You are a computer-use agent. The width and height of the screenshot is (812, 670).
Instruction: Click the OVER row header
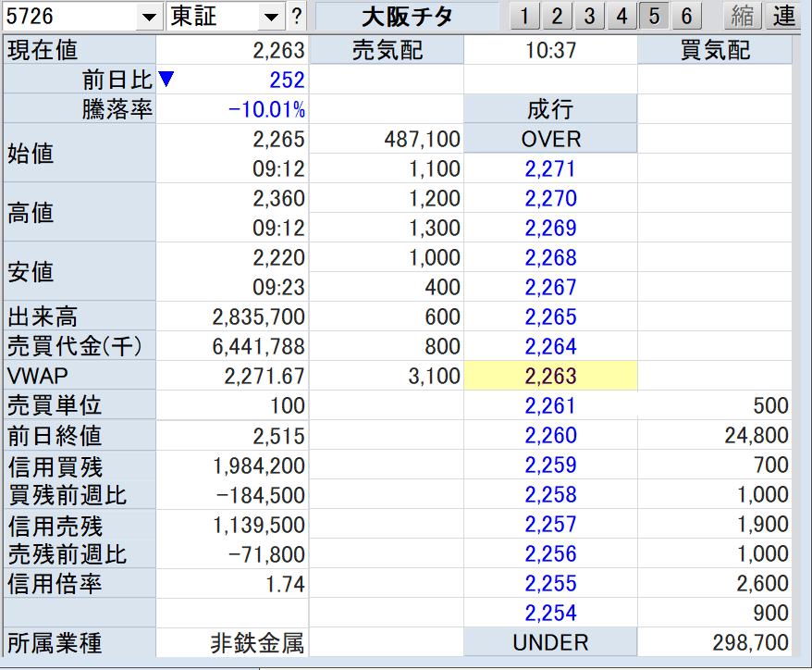pos(550,140)
